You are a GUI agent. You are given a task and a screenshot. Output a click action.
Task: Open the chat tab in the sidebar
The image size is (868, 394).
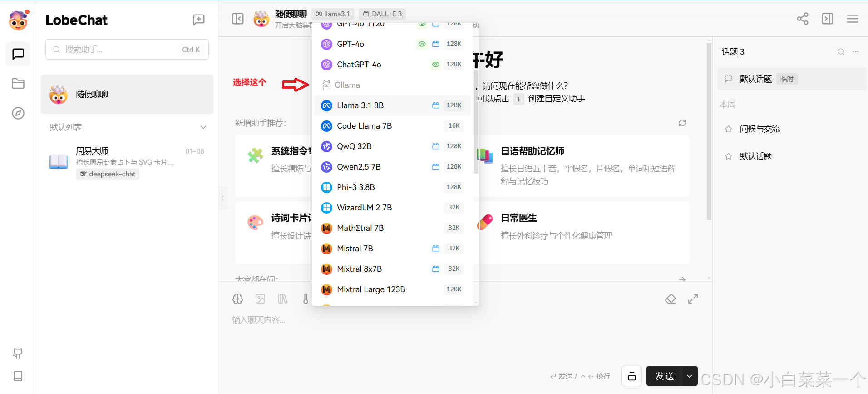[18, 54]
